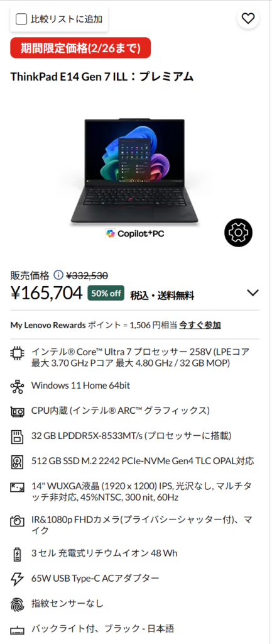The image size is (272, 644).
Task: Click the display size icon
Action: point(17,487)
